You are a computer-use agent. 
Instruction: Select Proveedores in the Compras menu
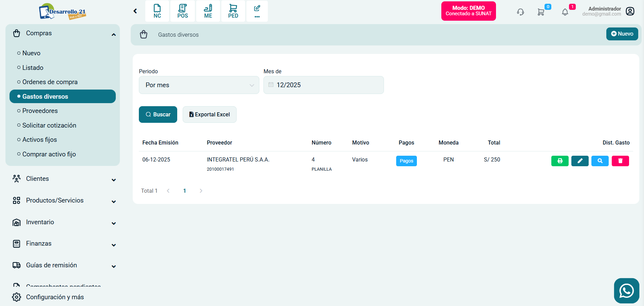coord(40,111)
